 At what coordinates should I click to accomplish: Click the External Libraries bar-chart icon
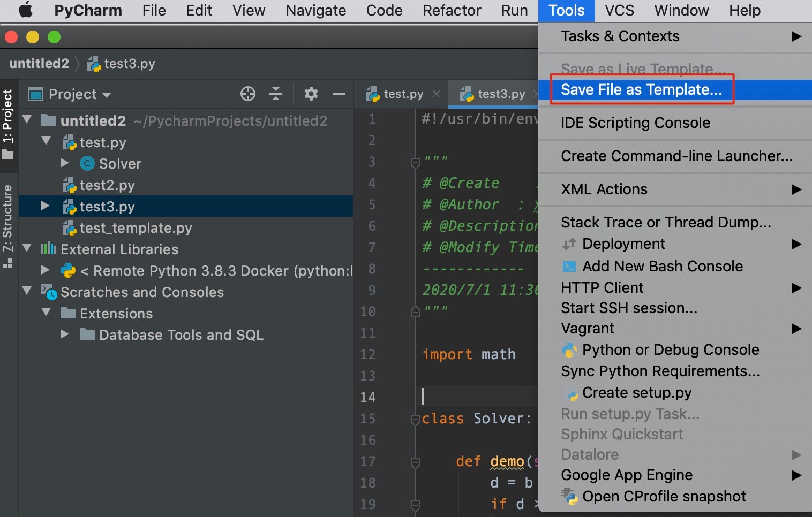[49, 248]
